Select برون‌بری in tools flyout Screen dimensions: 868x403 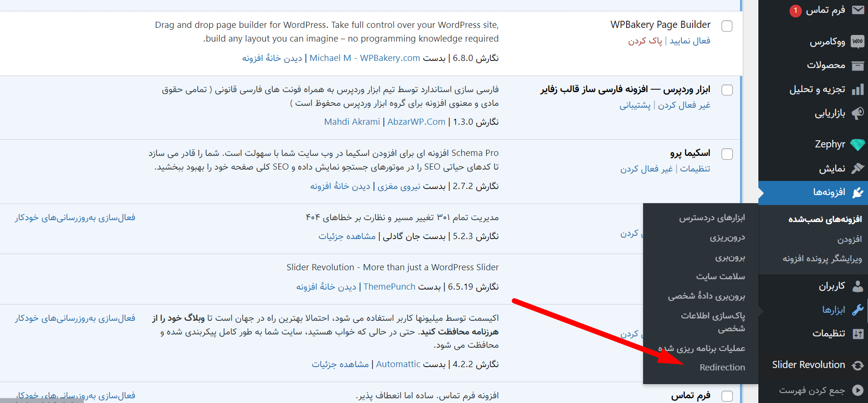pyautogui.click(x=730, y=257)
